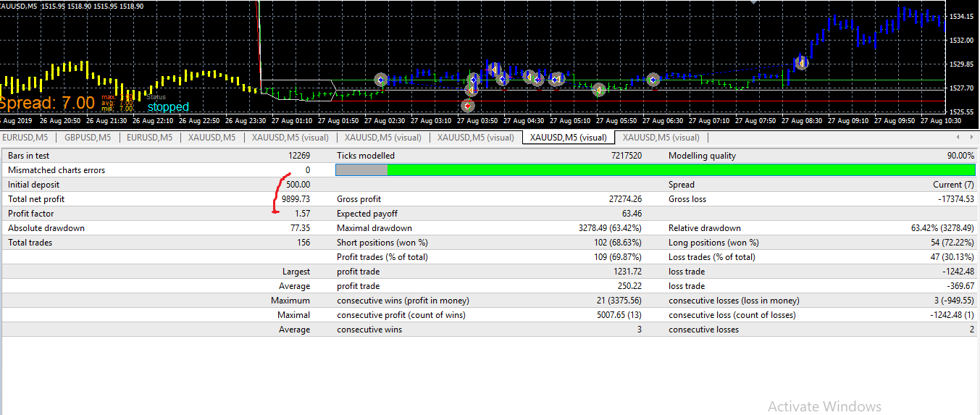Viewport: 980px width, 415px height.
Task: Click the Maximal drawdown value 3278.49 (63.42%)
Action: click(610, 228)
